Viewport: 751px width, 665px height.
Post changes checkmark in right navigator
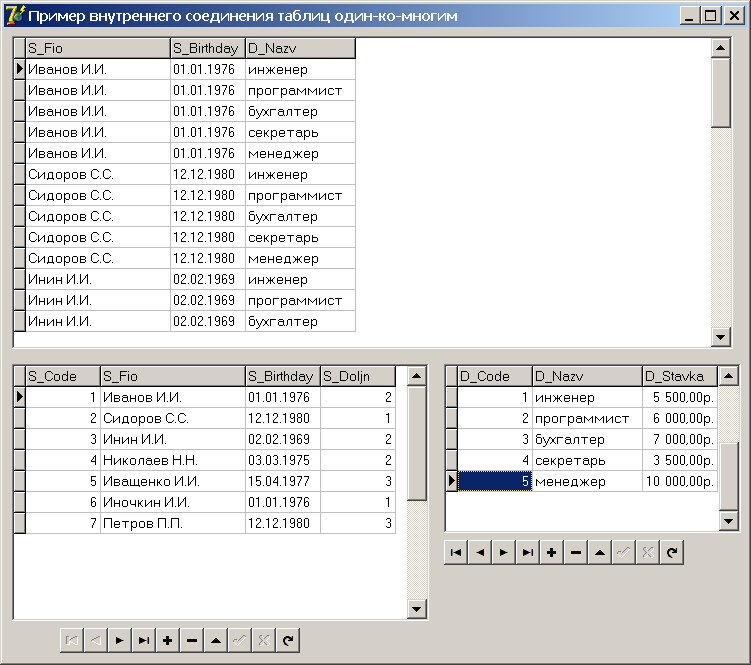[x=624, y=552]
